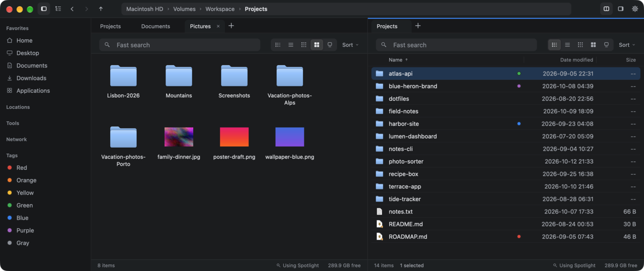Switch right pane to small icons grid
Screen dimensions: 644x271
pyautogui.click(x=581, y=45)
